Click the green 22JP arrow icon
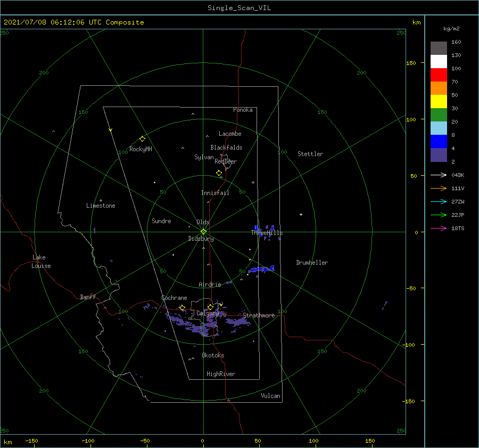The width and height of the screenshot is (479, 448). point(439,215)
